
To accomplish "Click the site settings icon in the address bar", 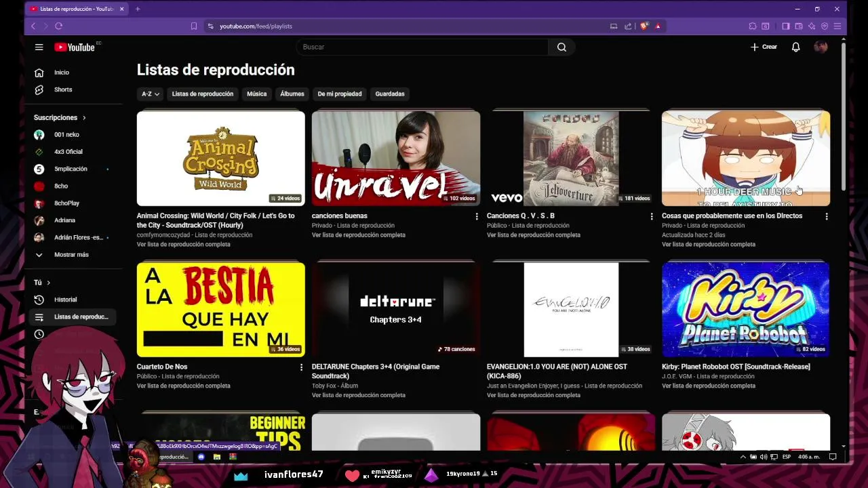I will point(210,26).
